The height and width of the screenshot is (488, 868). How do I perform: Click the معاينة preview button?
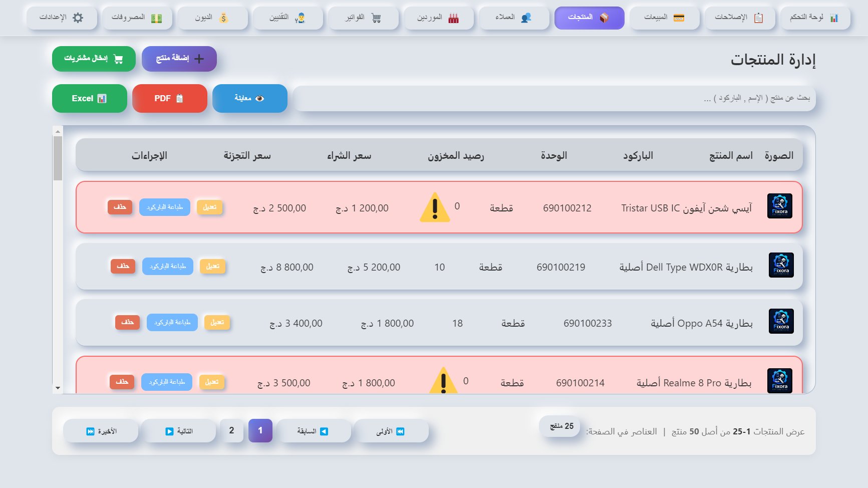pyautogui.click(x=250, y=98)
